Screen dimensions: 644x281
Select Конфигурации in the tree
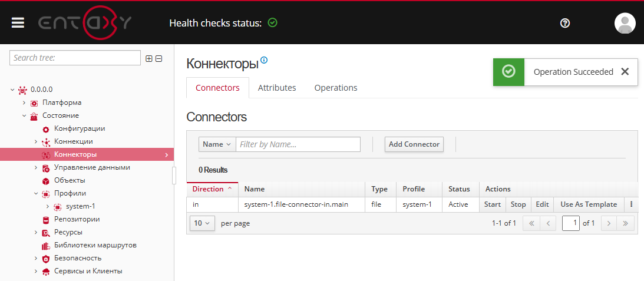pos(80,128)
